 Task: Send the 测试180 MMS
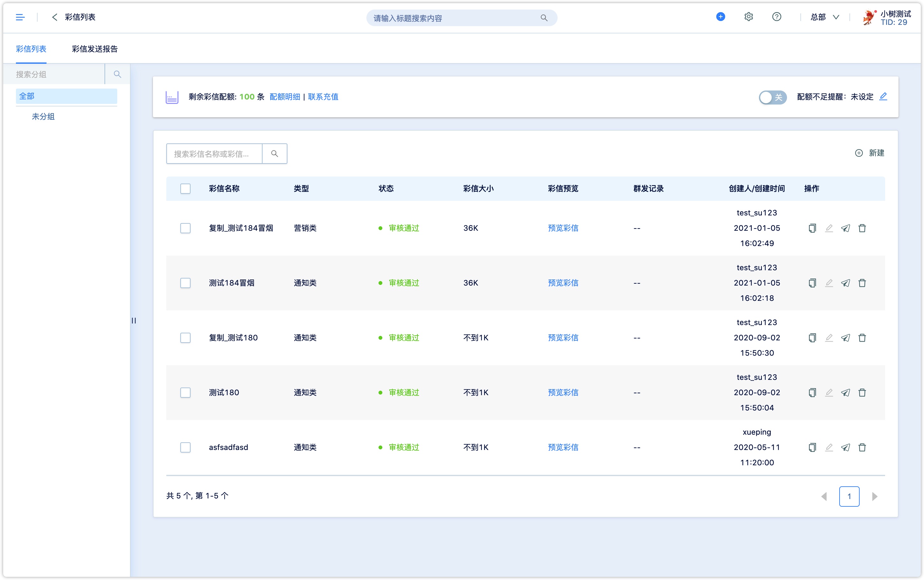(x=845, y=393)
